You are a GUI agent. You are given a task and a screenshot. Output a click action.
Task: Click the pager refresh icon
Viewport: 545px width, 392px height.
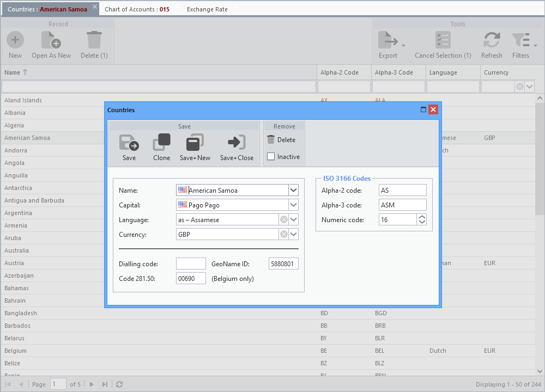[119, 384]
